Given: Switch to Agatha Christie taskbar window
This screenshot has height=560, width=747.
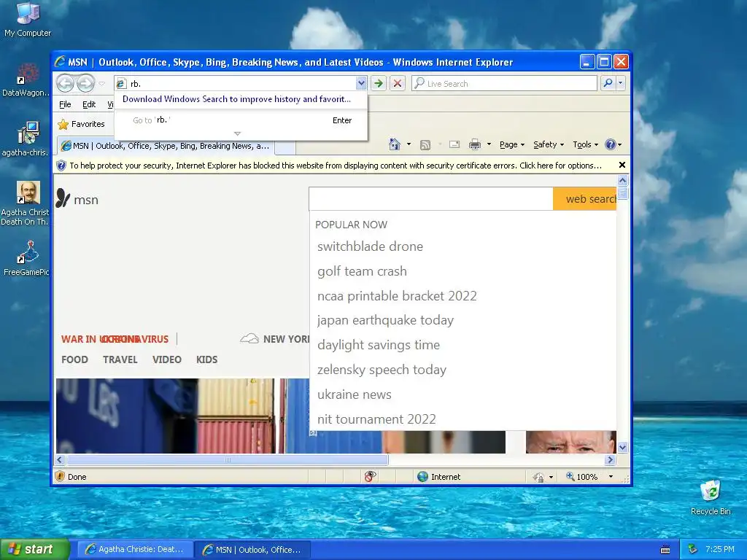Looking at the screenshot, I should point(135,550).
